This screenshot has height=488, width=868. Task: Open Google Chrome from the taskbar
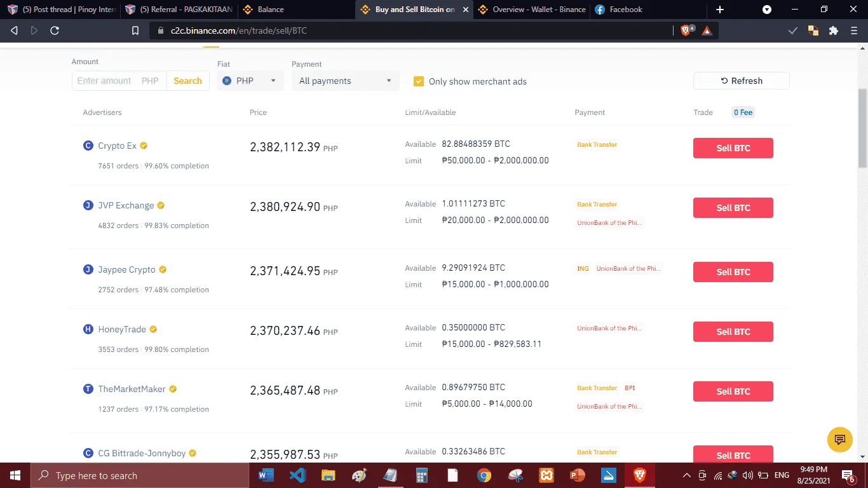pos(484,475)
